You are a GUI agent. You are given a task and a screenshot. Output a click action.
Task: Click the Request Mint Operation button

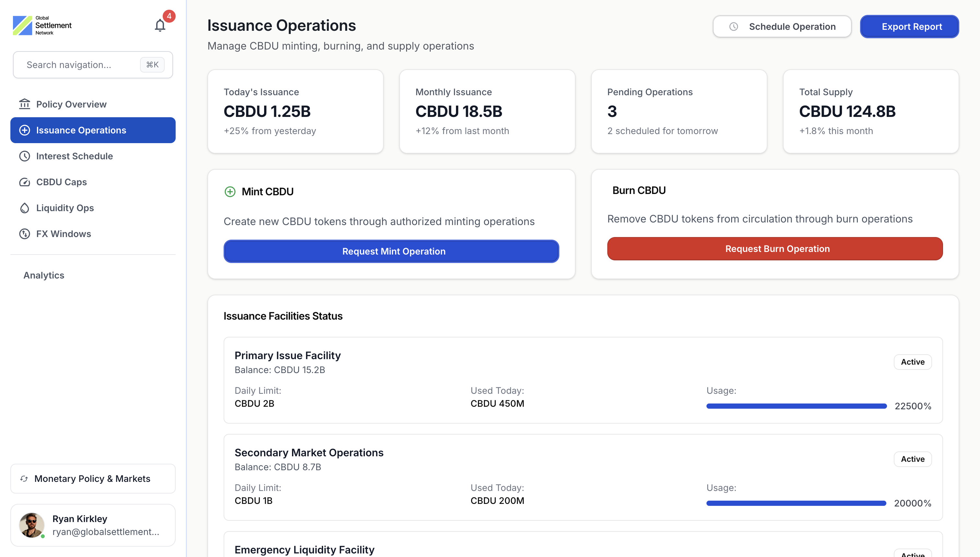coord(391,251)
